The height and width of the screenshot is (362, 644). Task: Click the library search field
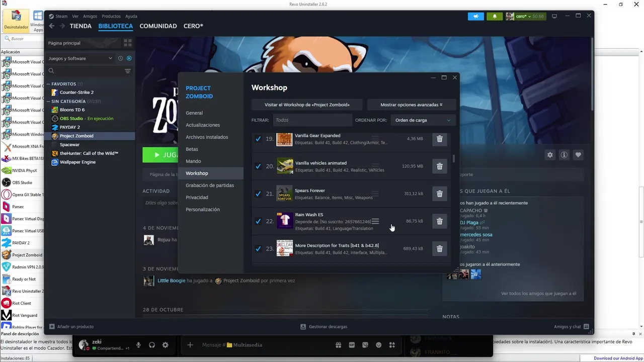click(86, 71)
